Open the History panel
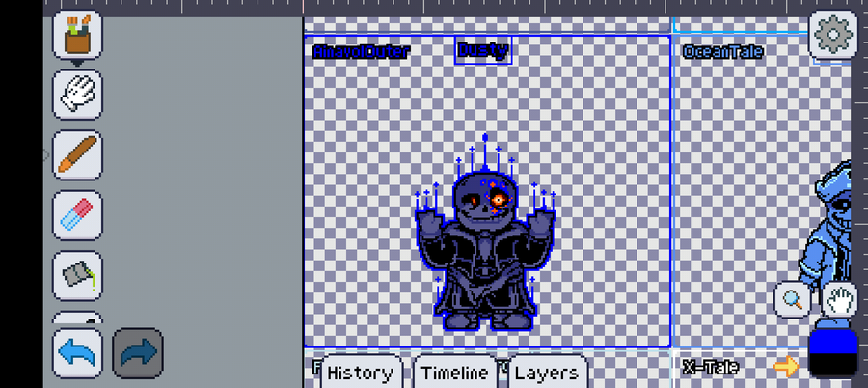The width and height of the screenshot is (868, 388). tap(361, 373)
